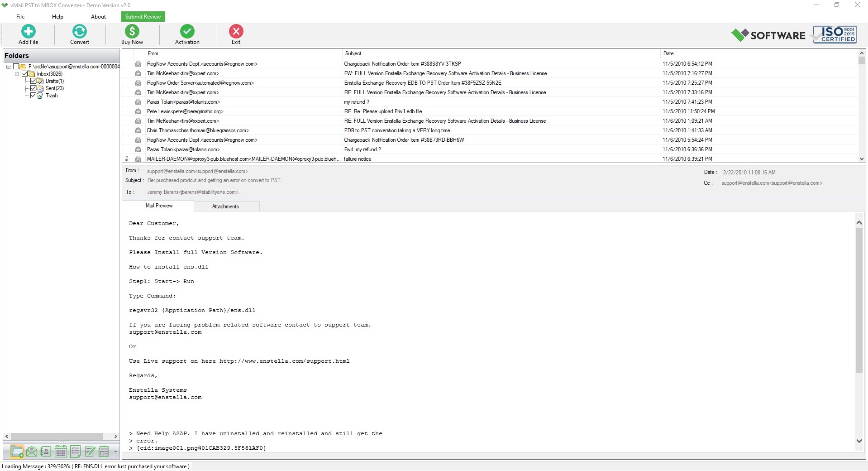The width and height of the screenshot is (868, 471).
Task: Open the notes pencil icon
Action: click(90, 451)
